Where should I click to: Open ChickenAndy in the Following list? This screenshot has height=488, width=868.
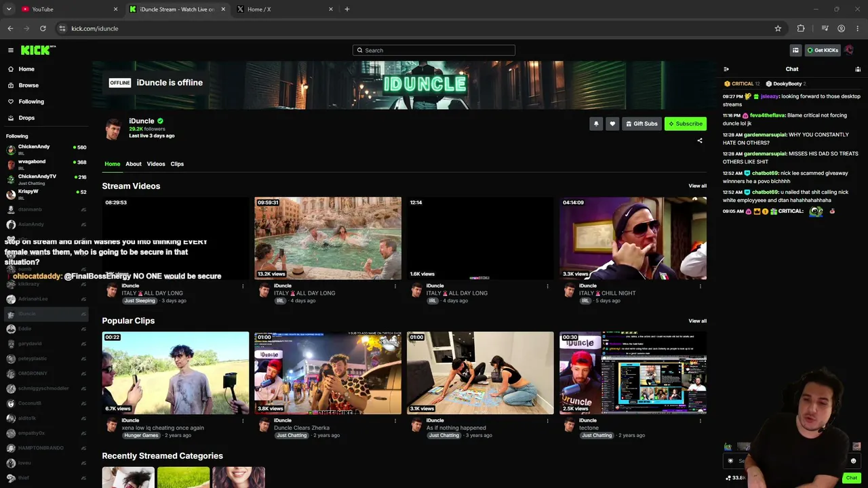click(x=45, y=150)
